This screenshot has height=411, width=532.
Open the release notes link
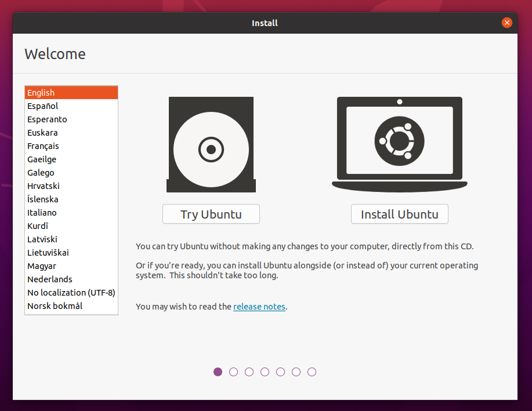259,307
